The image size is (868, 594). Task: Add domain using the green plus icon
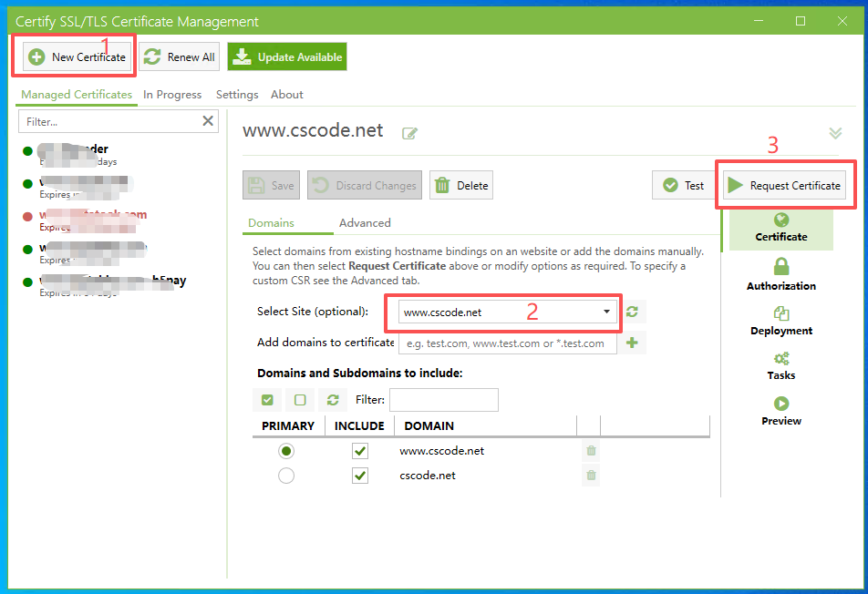(632, 343)
